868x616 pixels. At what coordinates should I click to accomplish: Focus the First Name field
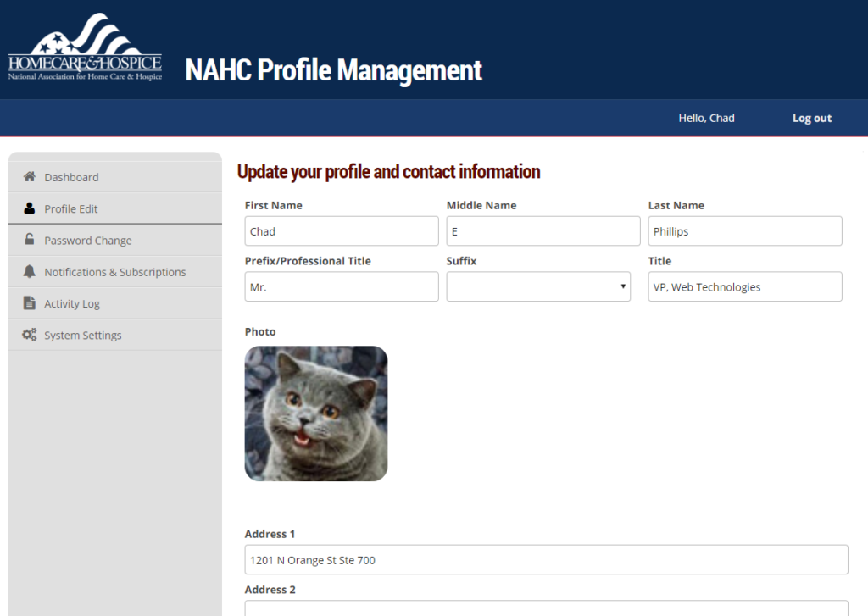pyautogui.click(x=342, y=231)
